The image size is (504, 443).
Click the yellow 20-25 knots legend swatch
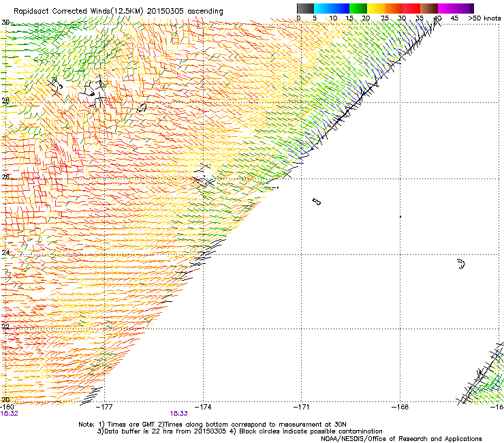pos(376,8)
